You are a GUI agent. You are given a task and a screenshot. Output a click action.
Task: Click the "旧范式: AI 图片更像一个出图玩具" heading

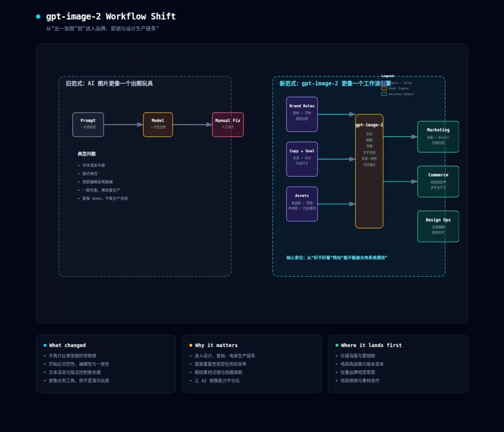109,84
